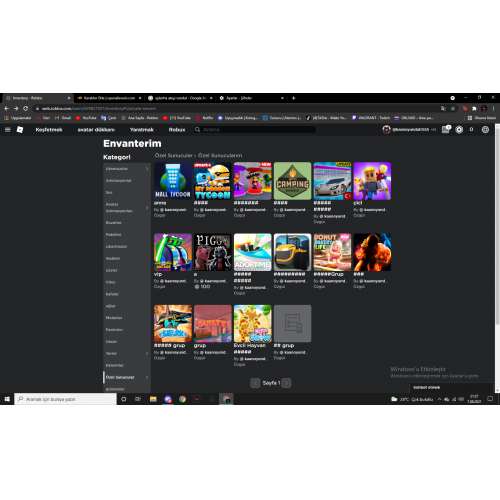Click the Windows taskbar search box
This screenshot has height=500, width=500.
click(65, 399)
